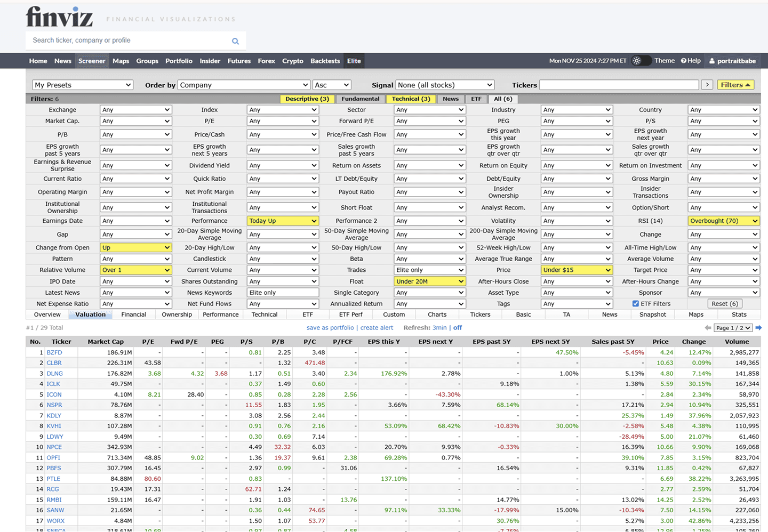Image resolution: width=768 pixels, height=532 pixels.
Task: Open the Maps nav item
Action: (121, 61)
